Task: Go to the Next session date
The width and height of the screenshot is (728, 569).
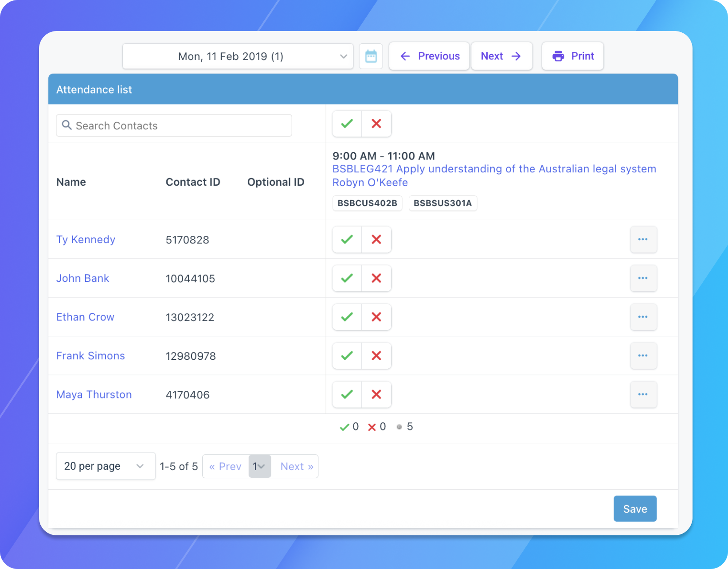Action: coord(501,56)
